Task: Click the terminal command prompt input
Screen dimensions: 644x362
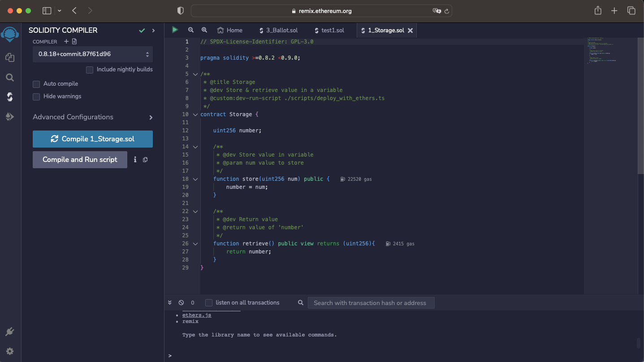Action: point(403,356)
